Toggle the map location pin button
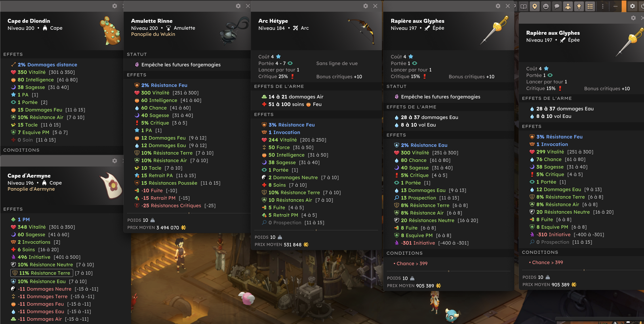The height and width of the screenshot is (324, 644). point(535,6)
